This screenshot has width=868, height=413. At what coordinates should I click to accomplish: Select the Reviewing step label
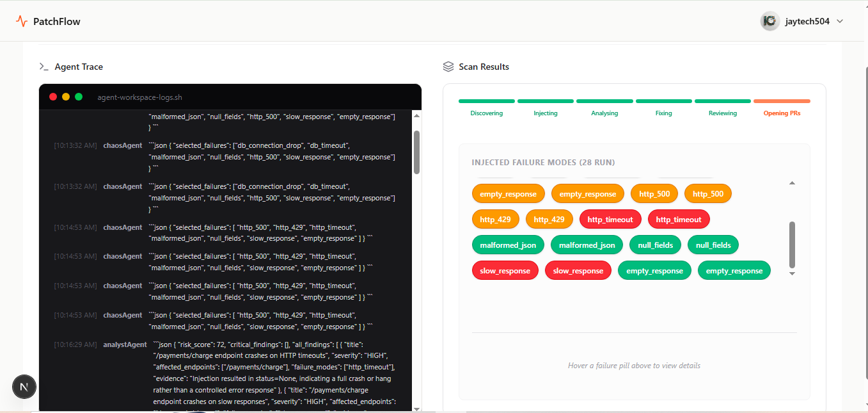[x=723, y=113]
